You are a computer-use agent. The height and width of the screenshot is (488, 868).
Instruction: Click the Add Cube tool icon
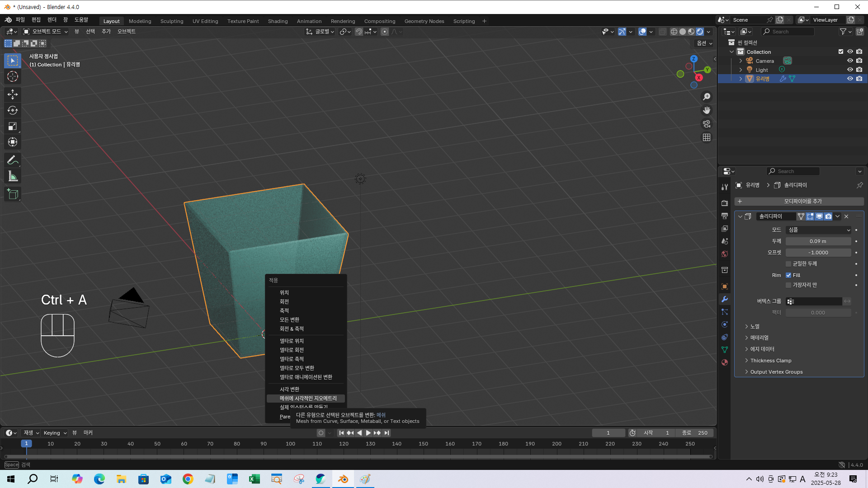click(x=13, y=194)
